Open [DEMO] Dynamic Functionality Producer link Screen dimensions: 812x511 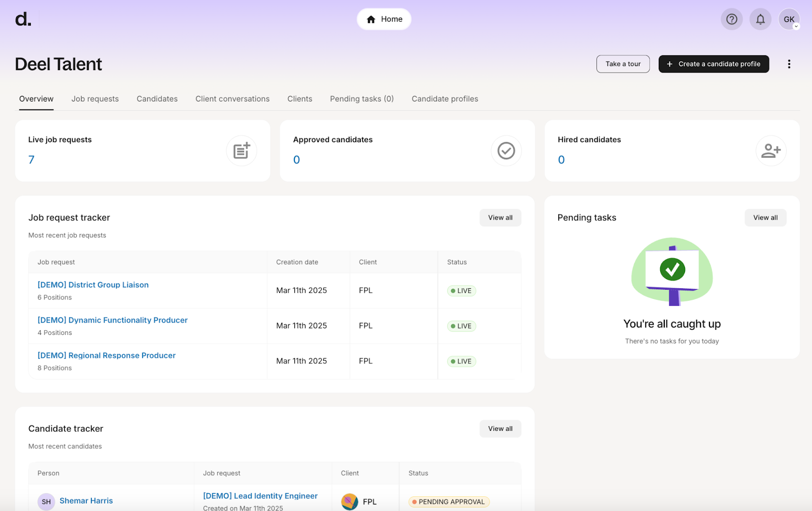[113, 320]
